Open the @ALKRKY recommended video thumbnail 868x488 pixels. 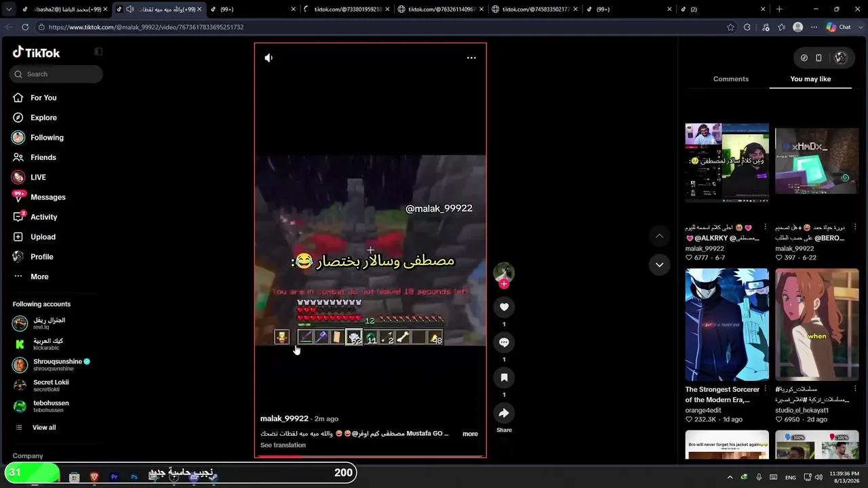[727, 163]
